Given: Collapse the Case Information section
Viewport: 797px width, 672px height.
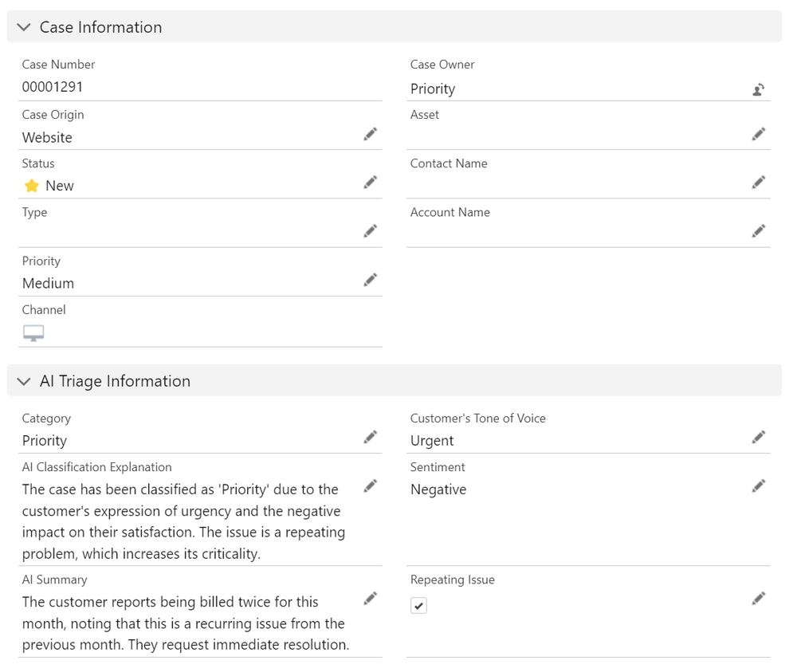Looking at the screenshot, I should click(24, 27).
